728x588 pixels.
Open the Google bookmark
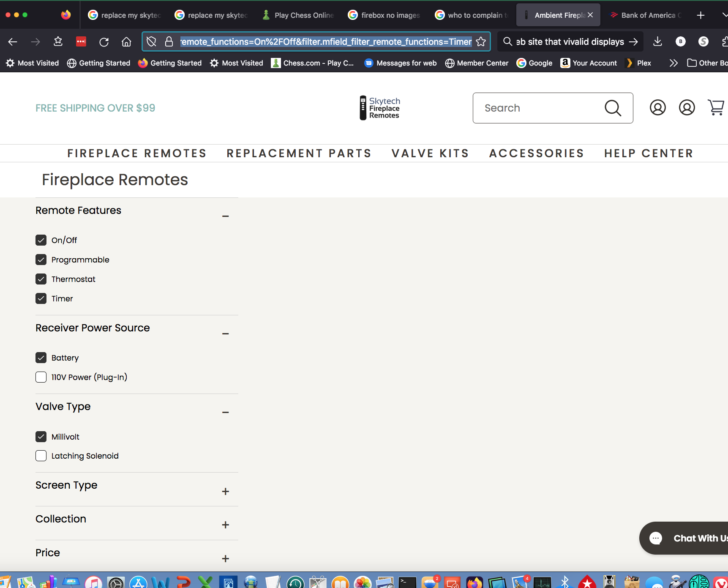click(x=534, y=63)
